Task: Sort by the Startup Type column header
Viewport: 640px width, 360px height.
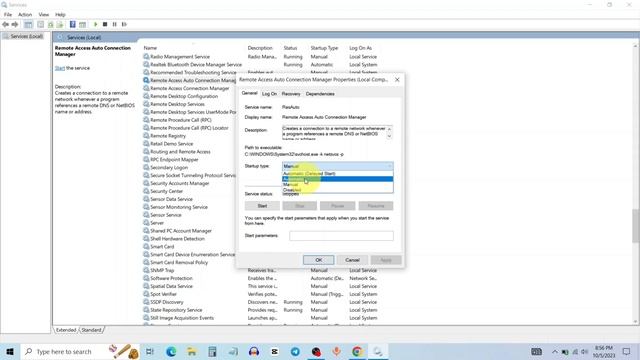Action: [324, 48]
